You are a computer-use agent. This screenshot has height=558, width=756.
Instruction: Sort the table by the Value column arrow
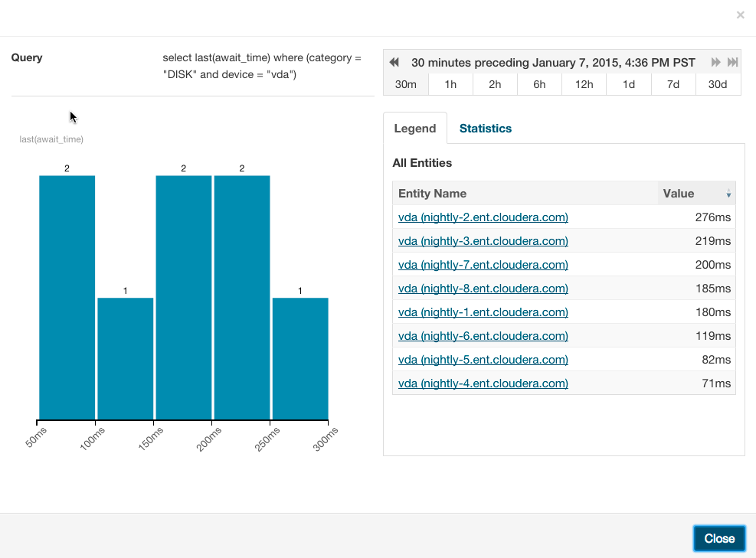click(728, 194)
